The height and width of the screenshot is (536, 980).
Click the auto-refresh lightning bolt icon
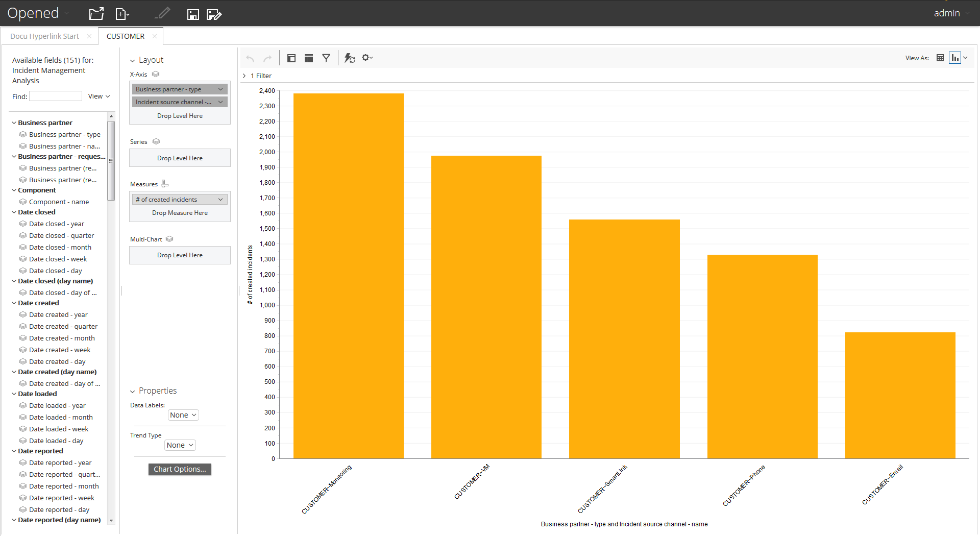(x=350, y=58)
